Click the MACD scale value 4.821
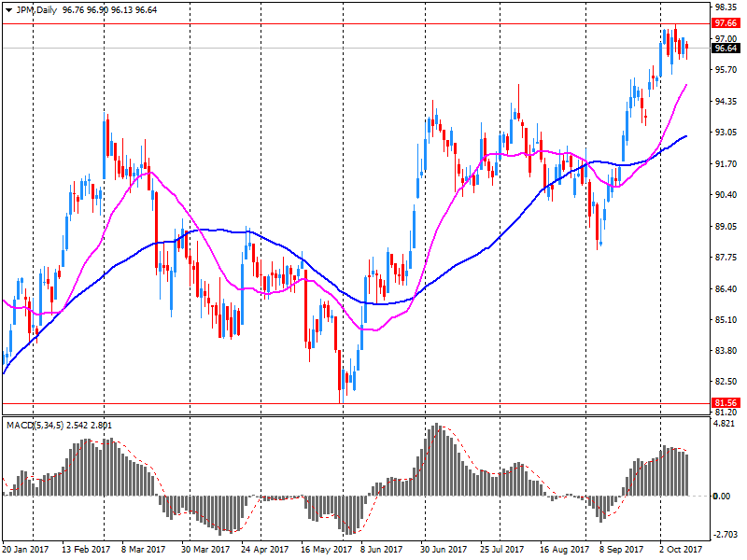 725,424
